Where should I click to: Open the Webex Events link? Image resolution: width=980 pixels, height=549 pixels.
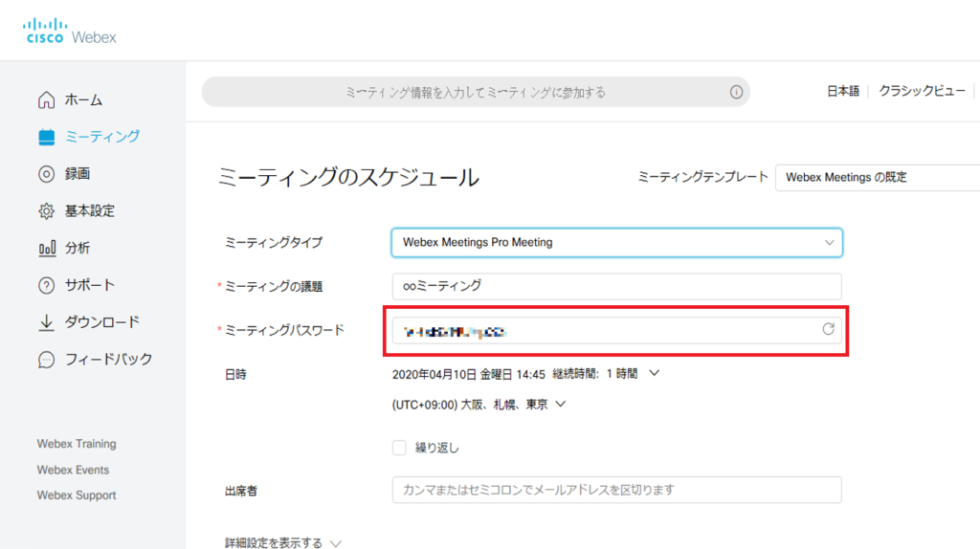(73, 470)
